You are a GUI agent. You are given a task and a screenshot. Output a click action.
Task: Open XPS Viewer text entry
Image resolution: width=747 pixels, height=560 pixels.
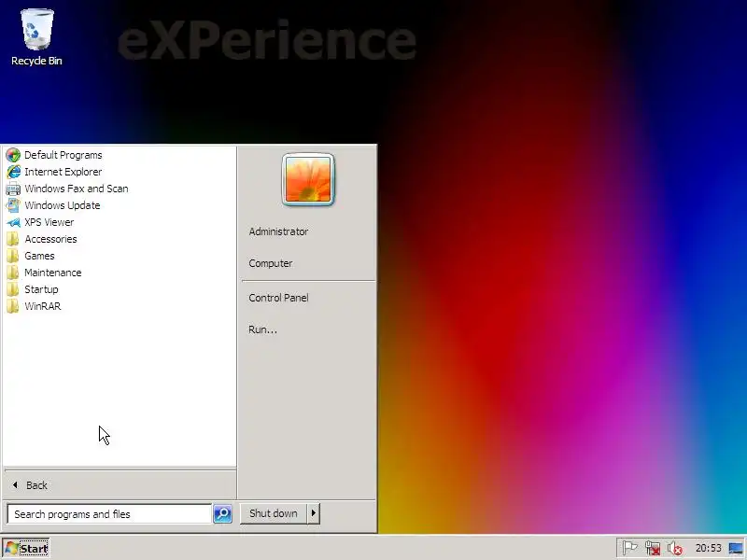(49, 222)
